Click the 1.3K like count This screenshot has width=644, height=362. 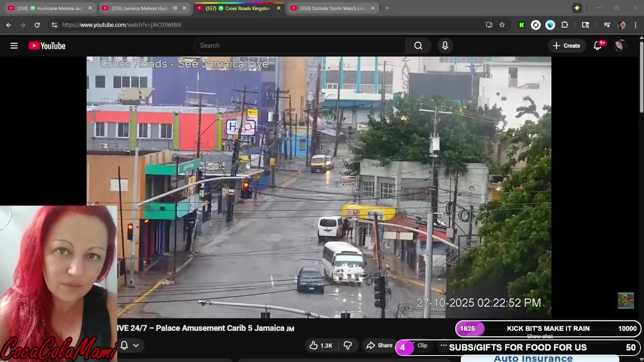point(327,345)
